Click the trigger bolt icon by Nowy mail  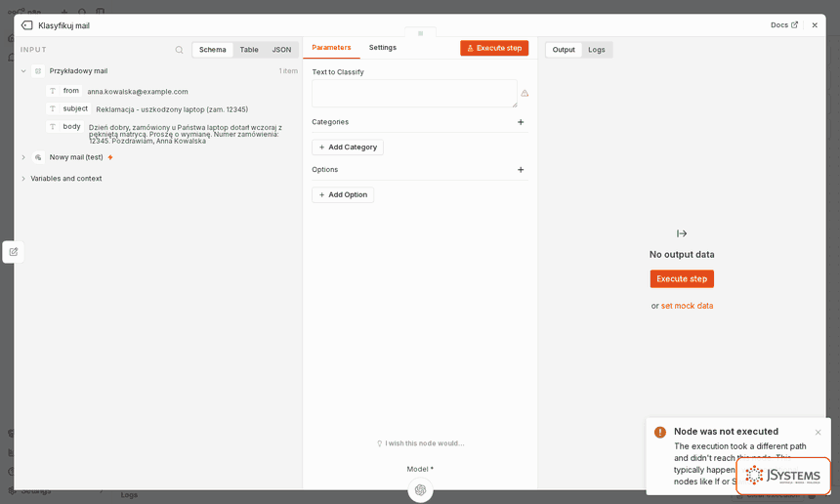point(110,157)
